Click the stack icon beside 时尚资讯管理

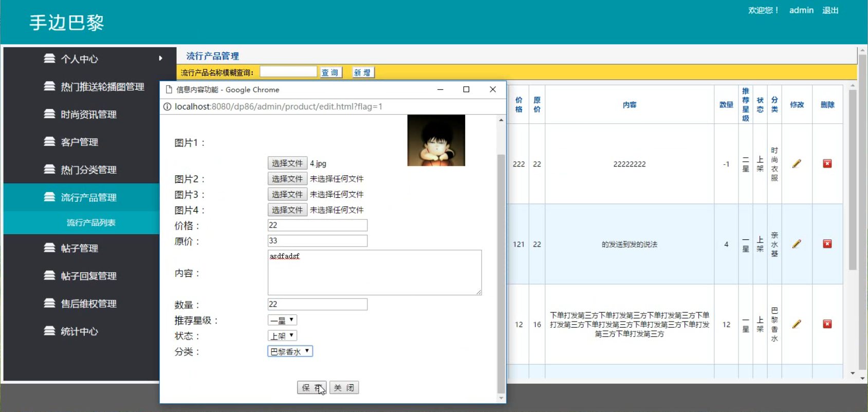coord(49,114)
